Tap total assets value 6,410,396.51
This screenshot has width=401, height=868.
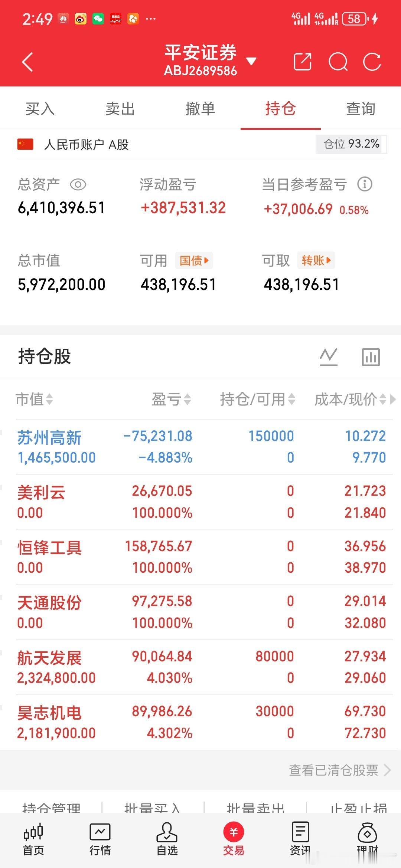point(62,208)
